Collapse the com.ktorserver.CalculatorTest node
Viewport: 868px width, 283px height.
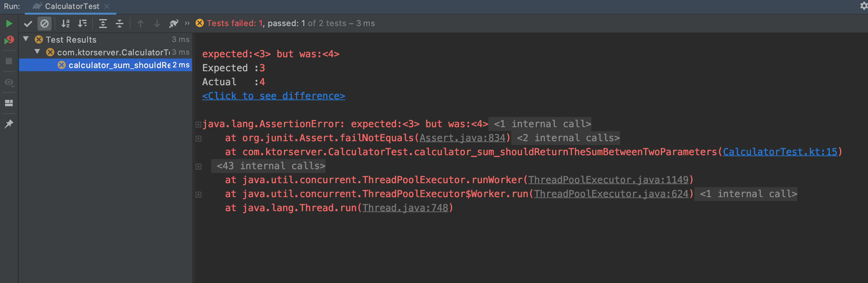pyautogui.click(x=38, y=52)
